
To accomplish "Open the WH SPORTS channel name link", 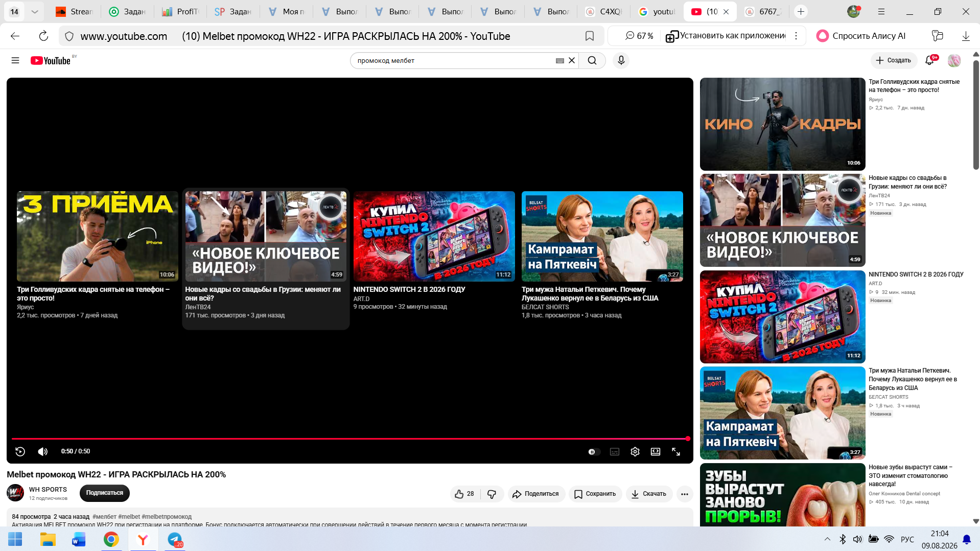I will [x=48, y=490].
